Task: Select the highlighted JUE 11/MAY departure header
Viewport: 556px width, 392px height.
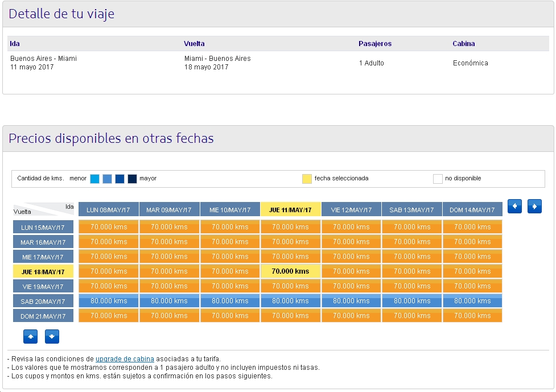Action: point(290,208)
